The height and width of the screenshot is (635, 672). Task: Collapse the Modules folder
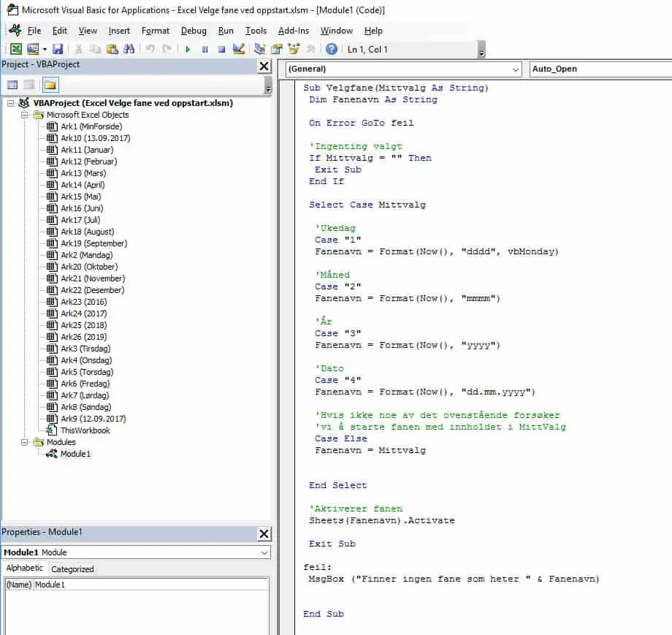tap(24, 442)
